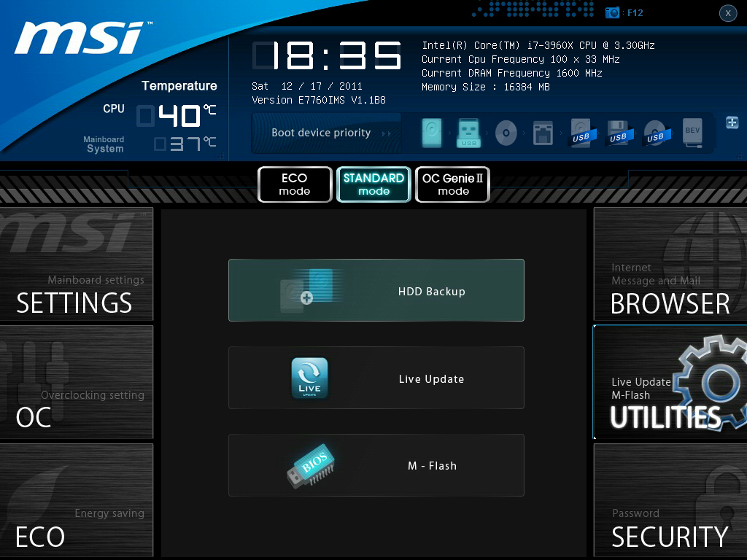The image size is (747, 560).
Task: Expand boot priority list with plus icon
Action: coord(732,122)
